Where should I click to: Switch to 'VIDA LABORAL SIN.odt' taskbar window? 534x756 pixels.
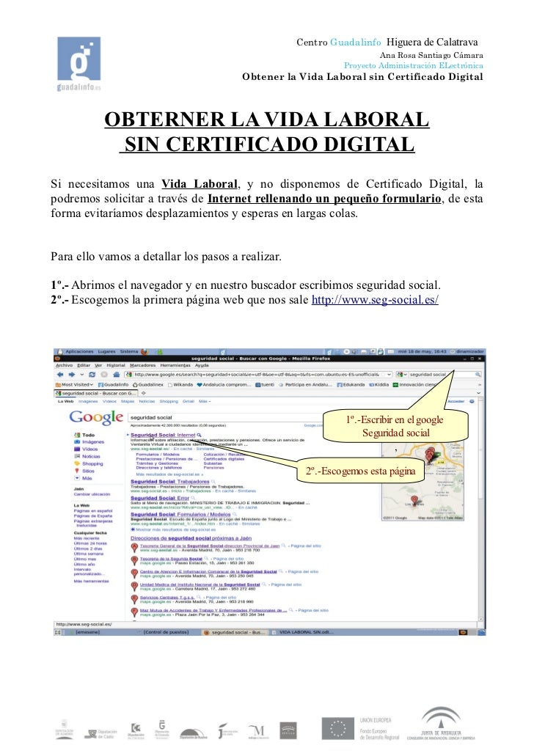pos(304,631)
